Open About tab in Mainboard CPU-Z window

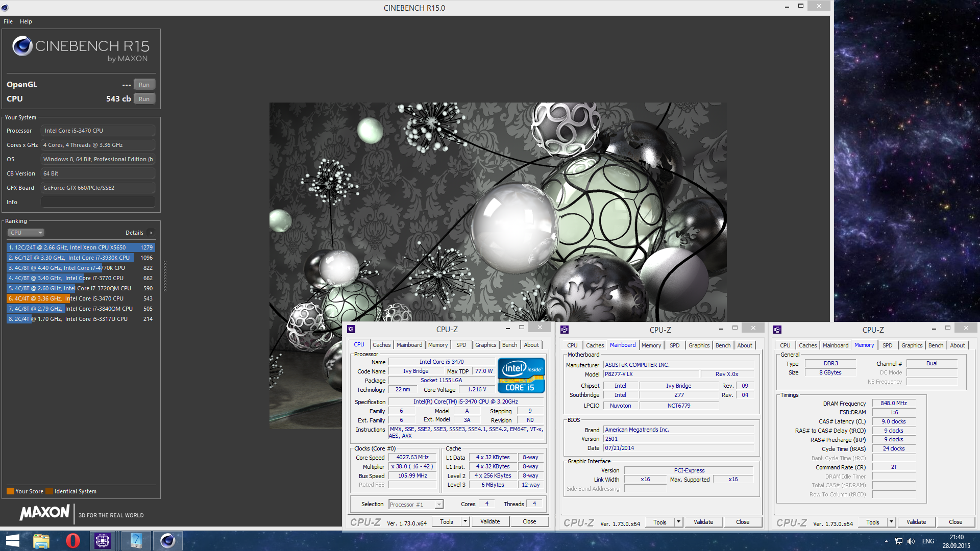pyautogui.click(x=745, y=345)
